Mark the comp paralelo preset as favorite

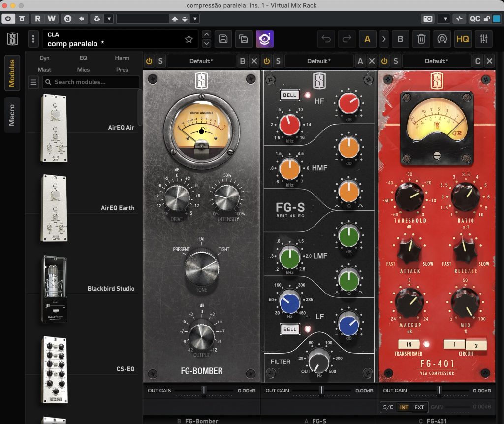[189, 39]
